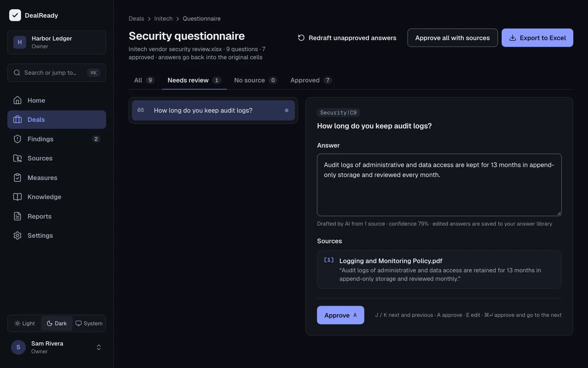
Task: Click the Home house icon
Action: click(x=17, y=100)
